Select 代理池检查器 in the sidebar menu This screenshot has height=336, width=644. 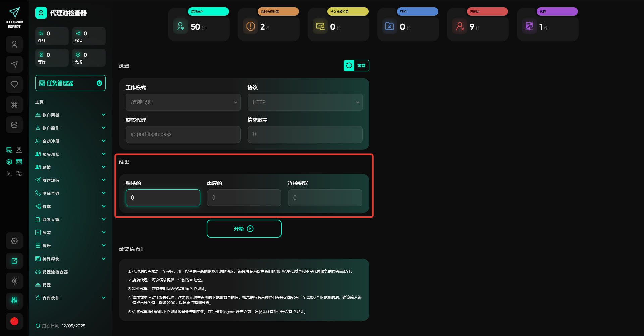click(55, 272)
